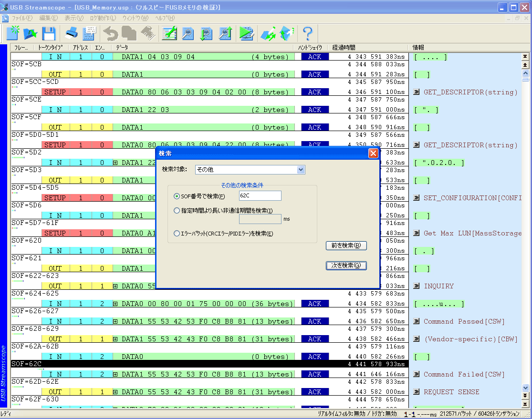
Task: Expand the DATA1 row timed 438 582 466ns
Action: [x=115, y=339]
